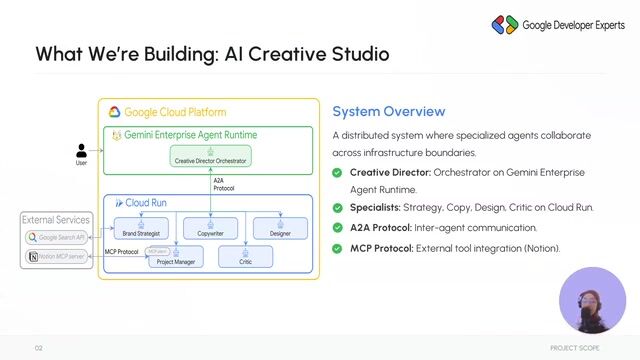
Task: Select the Brand Strategist agent box
Action: coord(141,228)
